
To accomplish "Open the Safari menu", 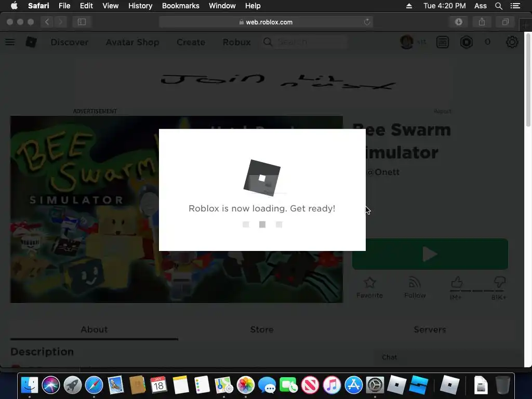I will (x=38, y=6).
